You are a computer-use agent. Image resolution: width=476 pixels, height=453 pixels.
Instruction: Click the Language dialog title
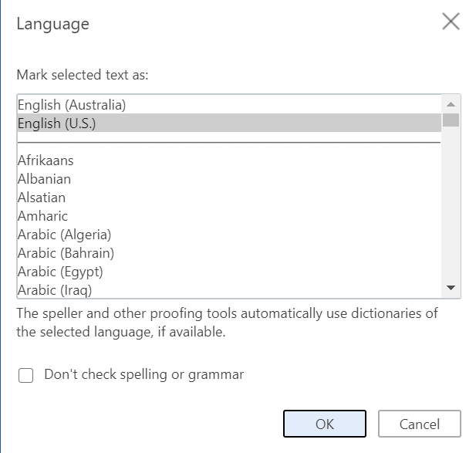coord(52,24)
